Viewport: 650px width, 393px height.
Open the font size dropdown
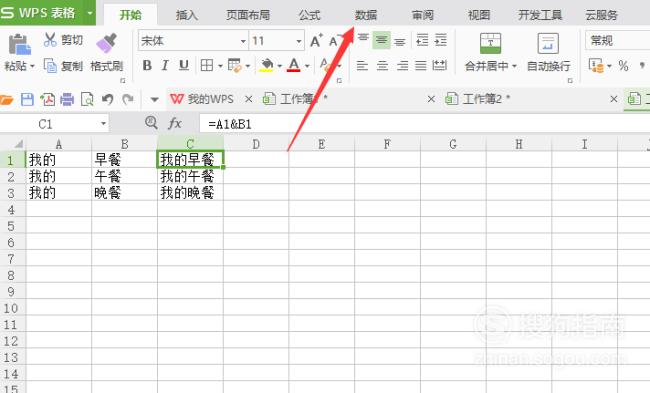coord(299,41)
